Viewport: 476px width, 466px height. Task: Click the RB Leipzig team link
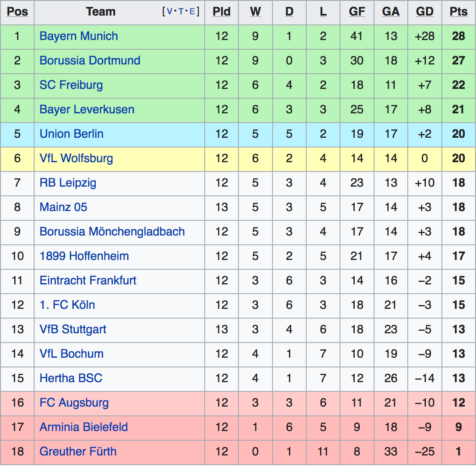coord(68,183)
